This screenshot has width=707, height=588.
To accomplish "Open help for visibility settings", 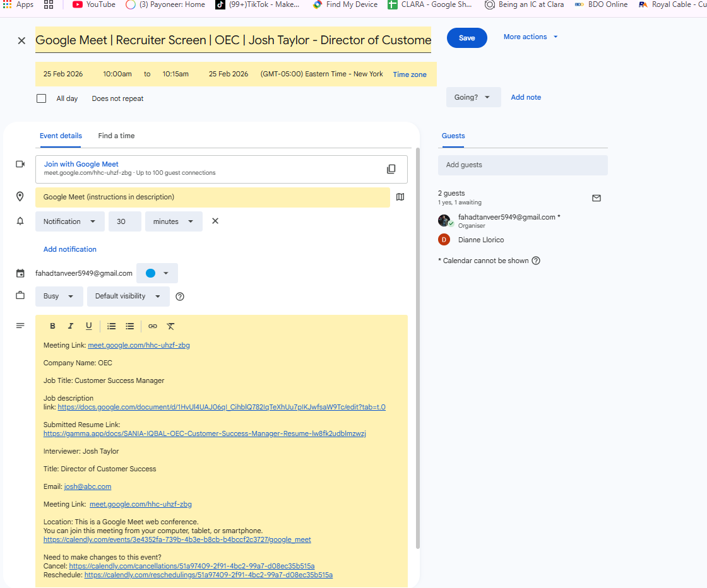I will [x=180, y=297].
